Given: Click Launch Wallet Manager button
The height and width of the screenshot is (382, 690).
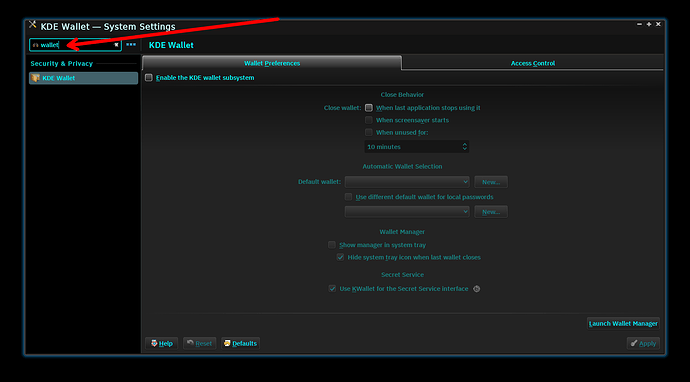Looking at the screenshot, I should click(x=623, y=323).
